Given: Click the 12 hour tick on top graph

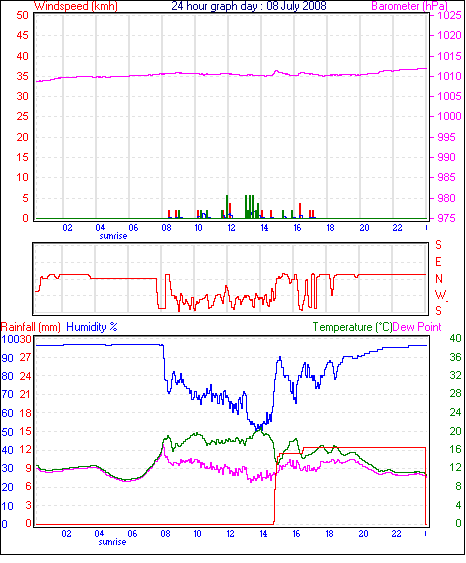Looking at the screenshot, I should (231, 228).
